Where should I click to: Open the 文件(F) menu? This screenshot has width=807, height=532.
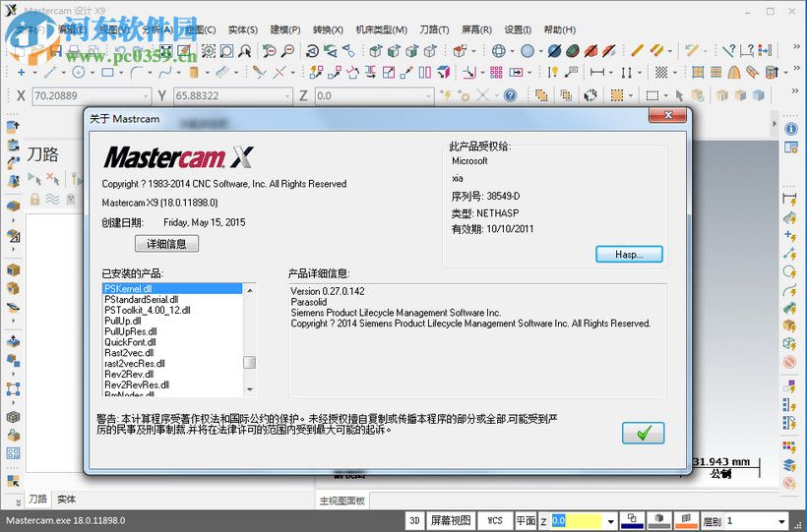coord(30,30)
